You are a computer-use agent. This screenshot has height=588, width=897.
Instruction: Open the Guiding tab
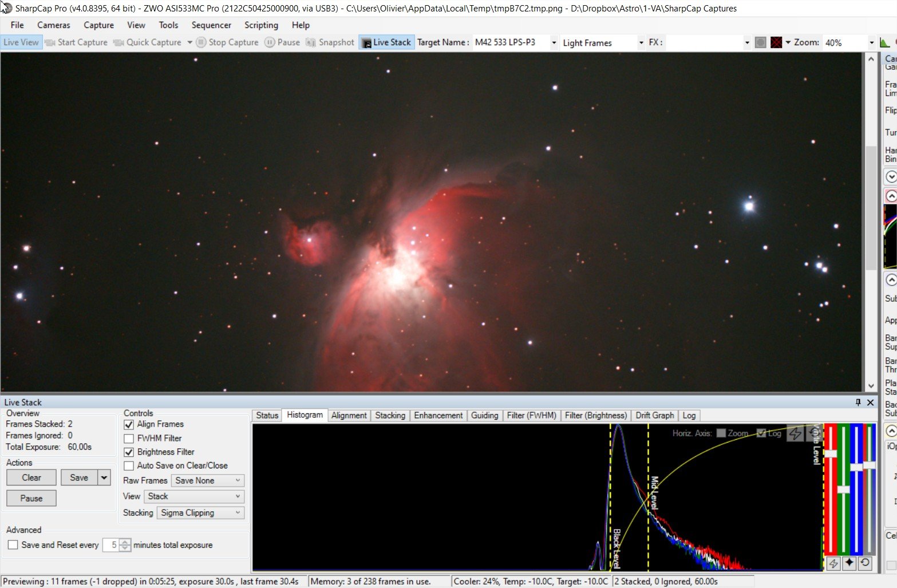[484, 416]
